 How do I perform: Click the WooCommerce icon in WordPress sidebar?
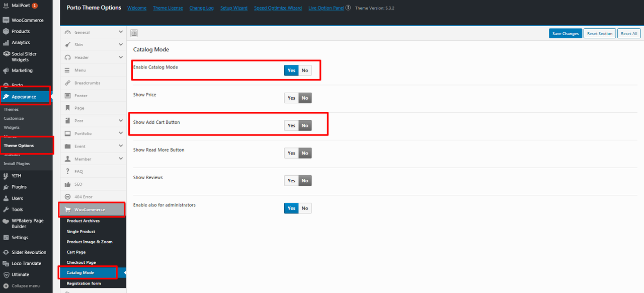click(x=6, y=20)
